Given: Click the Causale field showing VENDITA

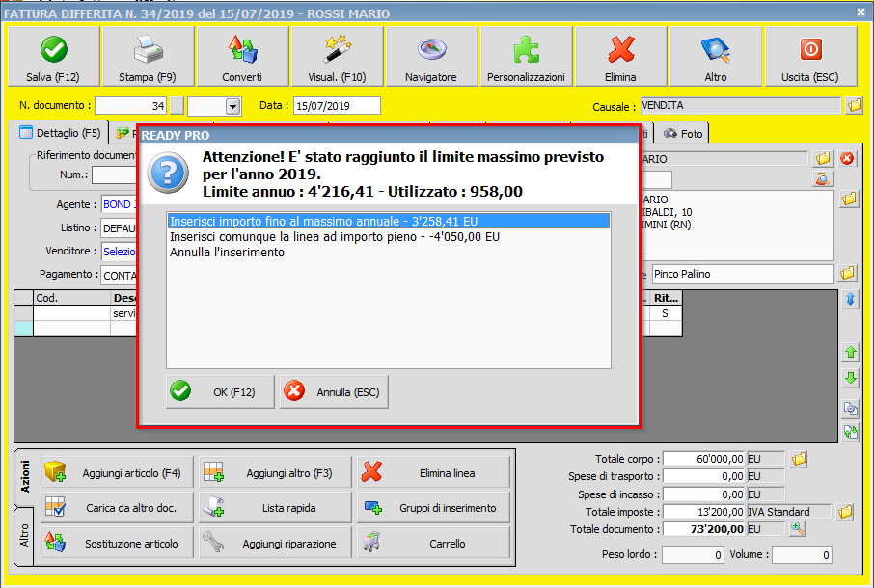Looking at the screenshot, I should (740, 105).
